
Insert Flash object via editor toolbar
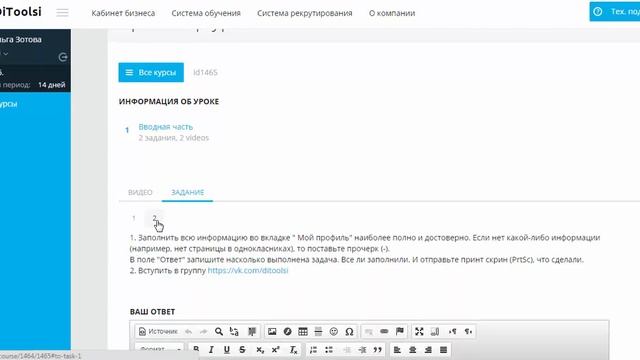point(287,331)
